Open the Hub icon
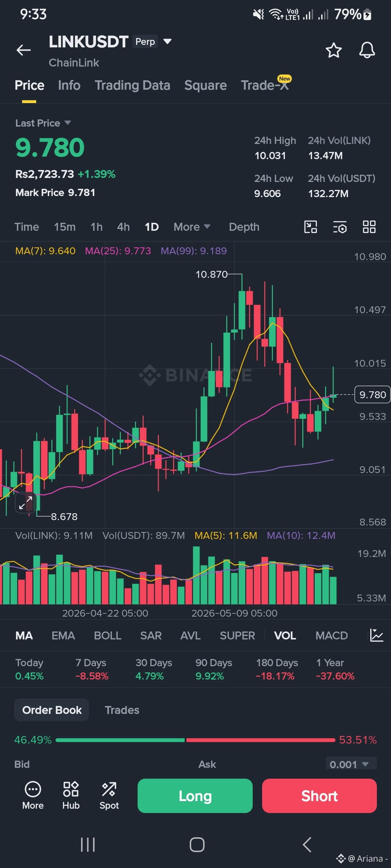 (71, 796)
